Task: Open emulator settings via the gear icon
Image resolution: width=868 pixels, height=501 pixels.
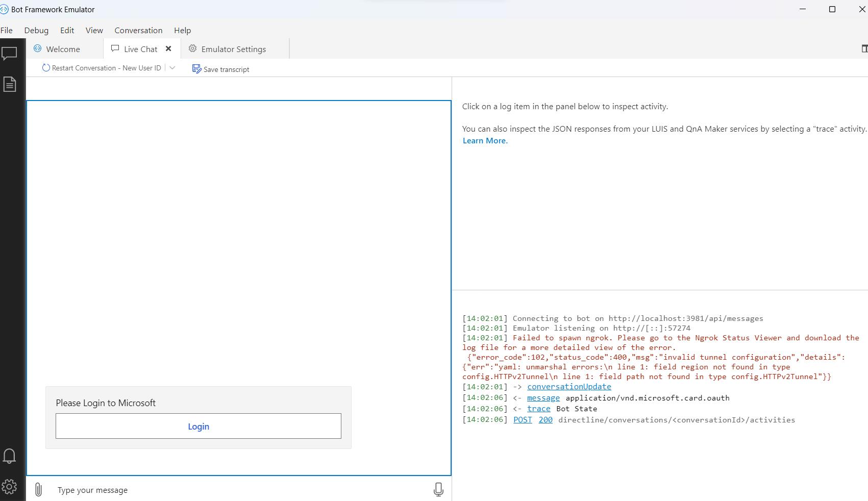Action: pos(9,486)
